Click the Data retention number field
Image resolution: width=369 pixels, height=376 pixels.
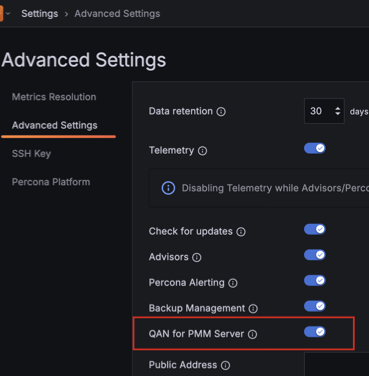click(x=324, y=111)
